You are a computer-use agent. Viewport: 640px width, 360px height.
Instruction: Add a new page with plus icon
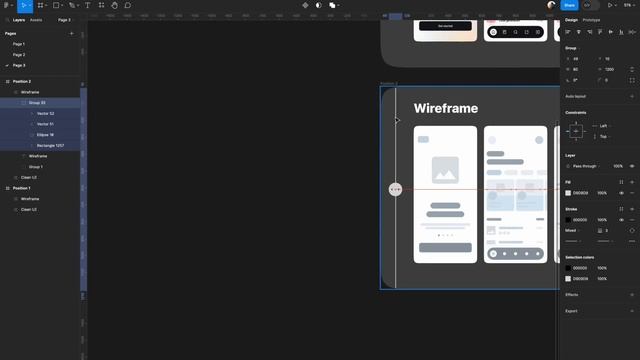(x=71, y=33)
